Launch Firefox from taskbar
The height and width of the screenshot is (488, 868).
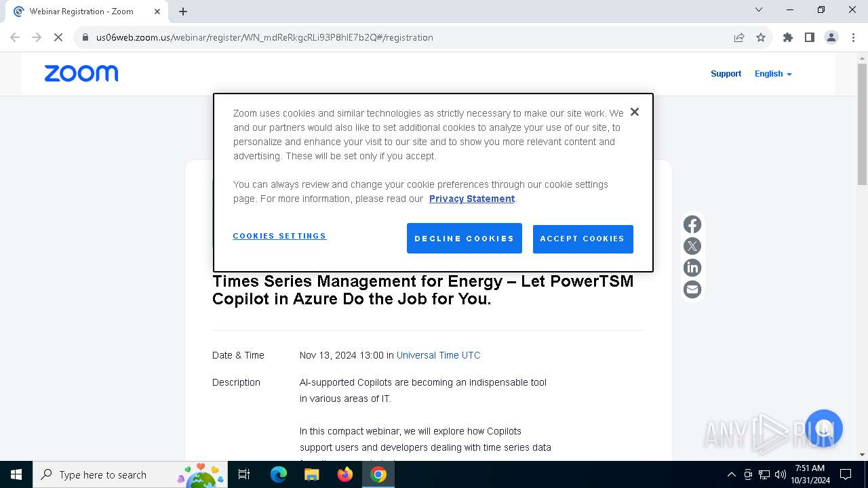345,474
